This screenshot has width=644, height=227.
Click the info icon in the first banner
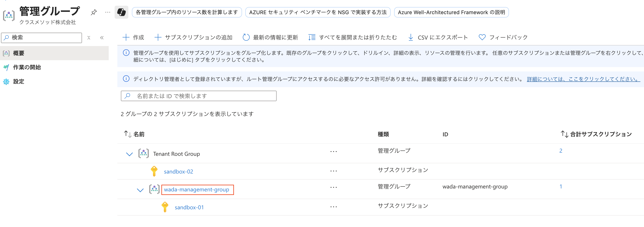click(x=126, y=53)
